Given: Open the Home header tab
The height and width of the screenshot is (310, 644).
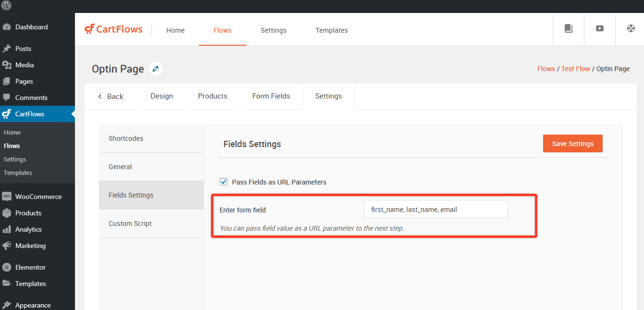Looking at the screenshot, I should (175, 30).
